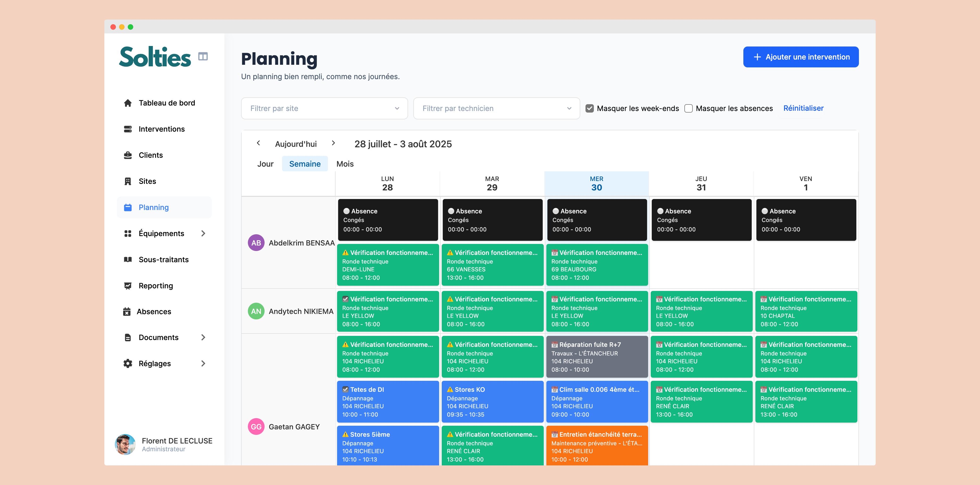Viewport: 980px width, 485px height.
Task: Click VEN 1 day header
Action: coord(806,184)
